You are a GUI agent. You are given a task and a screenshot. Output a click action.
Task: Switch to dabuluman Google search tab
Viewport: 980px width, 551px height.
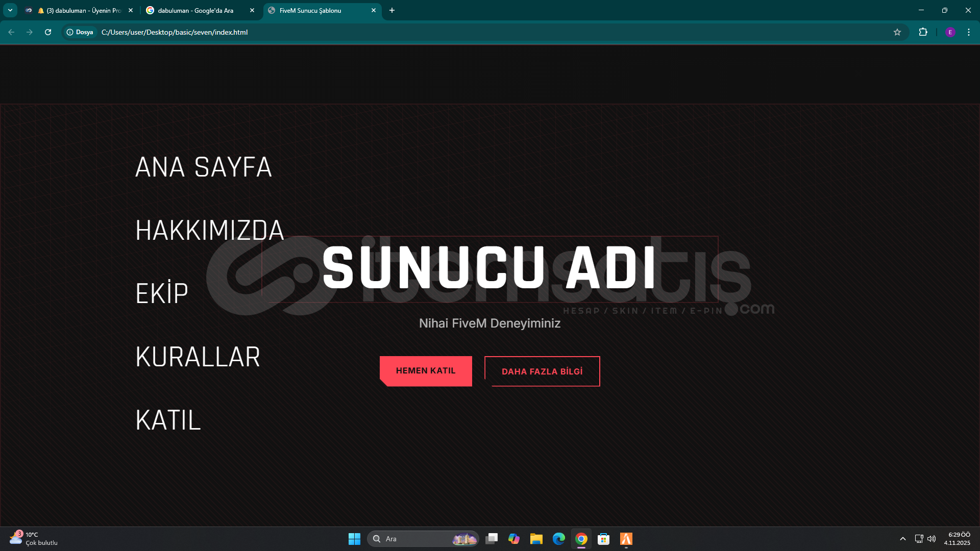tap(195, 10)
